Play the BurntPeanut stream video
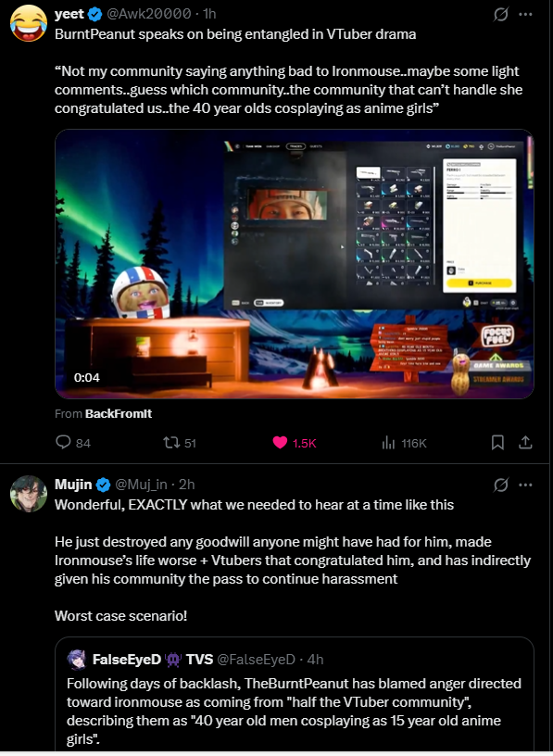The width and height of the screenshot is (553, 756). (x=294, y=264)
